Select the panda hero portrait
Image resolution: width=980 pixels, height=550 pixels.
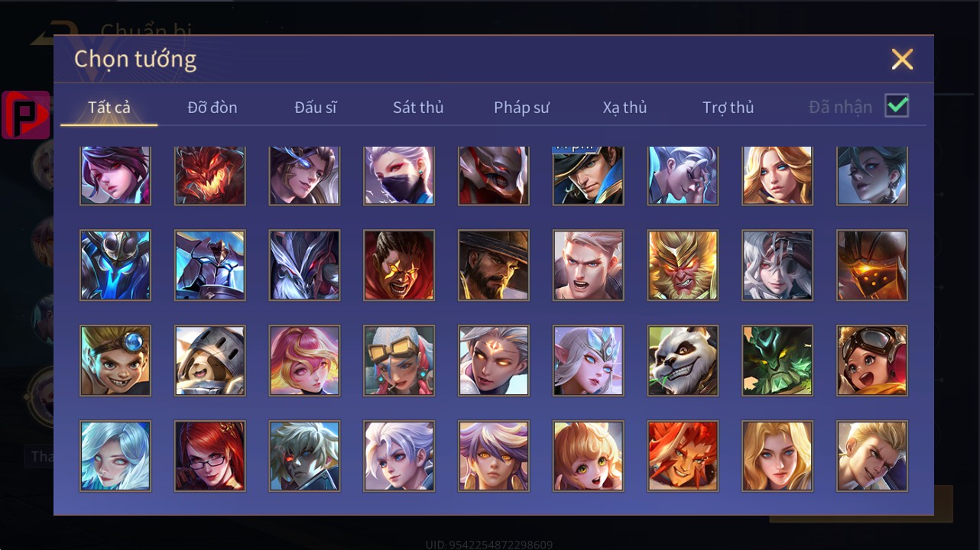[683, 361]
